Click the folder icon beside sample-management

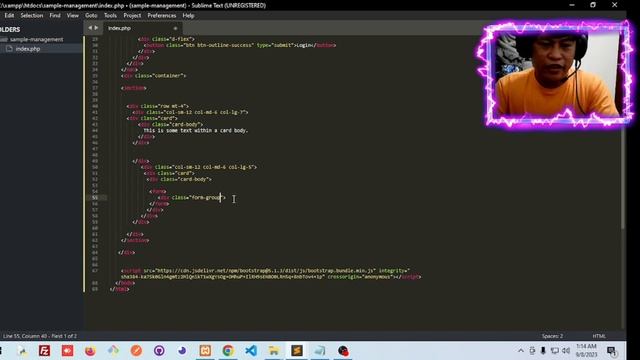pyautogui.click(x=4, y=39)
